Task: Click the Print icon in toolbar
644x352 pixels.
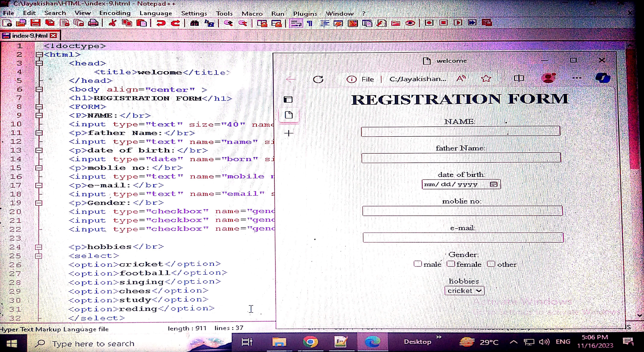Action: tap(93, 23)
